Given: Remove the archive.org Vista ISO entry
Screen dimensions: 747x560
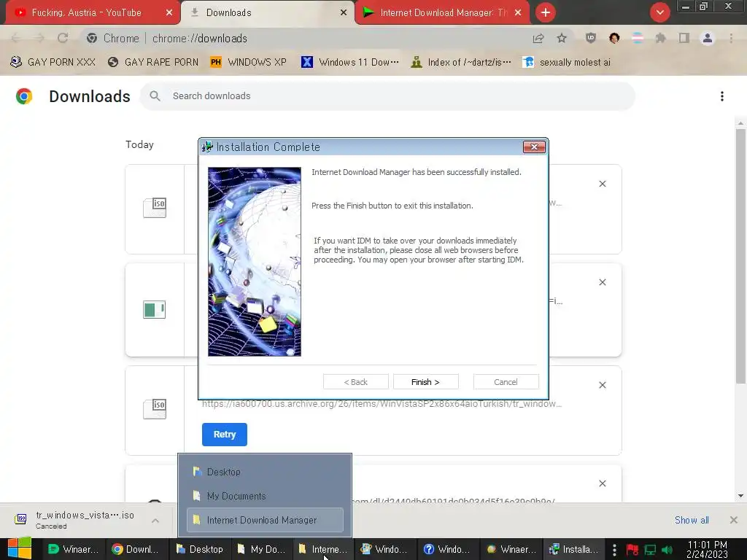Looking at the screenshot, I should click(x=602, y=385).
